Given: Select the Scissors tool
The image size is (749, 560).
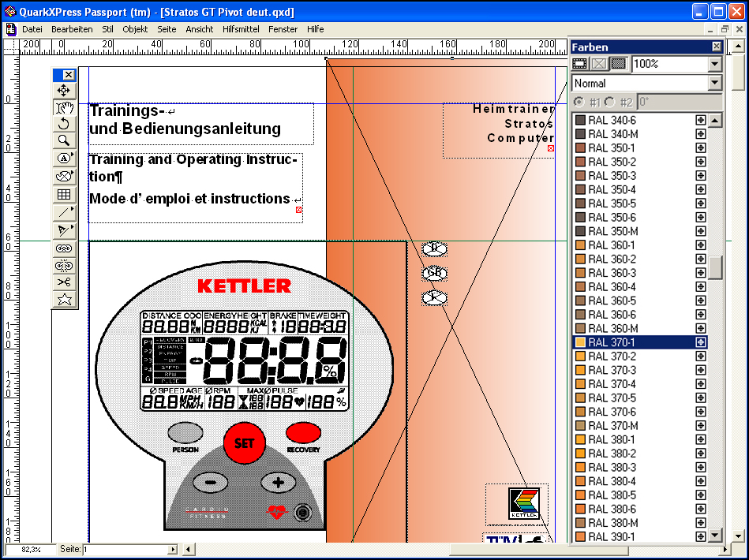Looking at the screenshot, I should click(64, 282).
